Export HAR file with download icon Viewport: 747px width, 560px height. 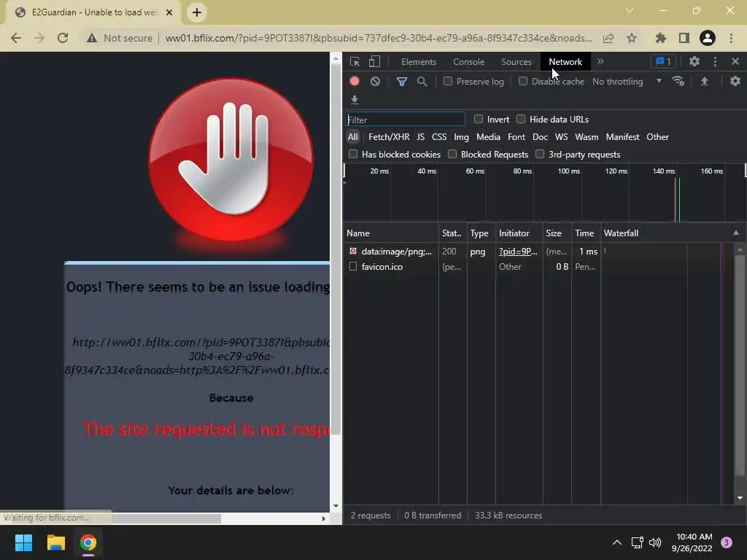(x=355, y=99)
